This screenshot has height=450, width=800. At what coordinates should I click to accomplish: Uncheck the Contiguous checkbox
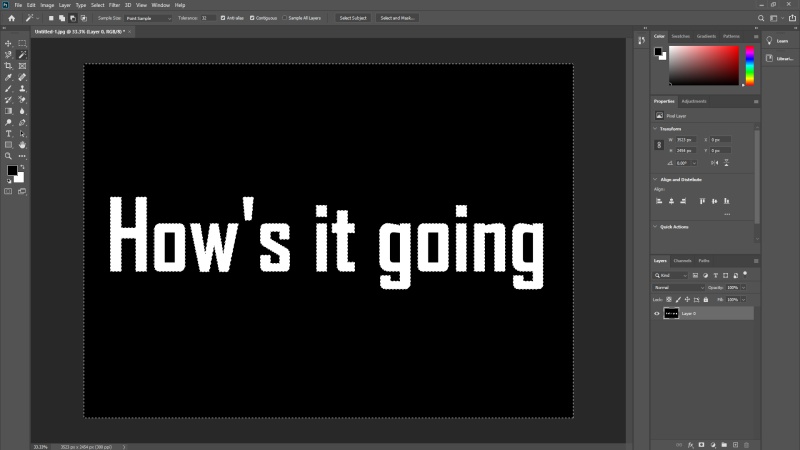point(252,18)
